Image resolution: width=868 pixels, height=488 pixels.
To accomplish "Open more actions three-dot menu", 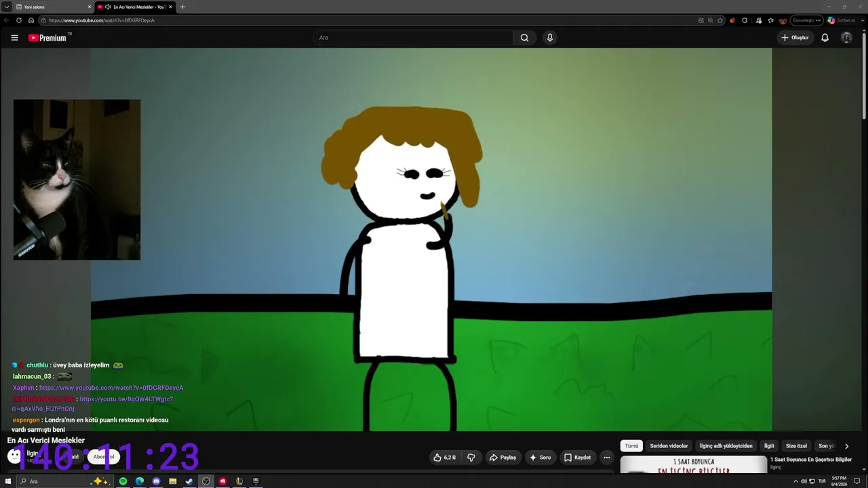I will pos(607,457).
